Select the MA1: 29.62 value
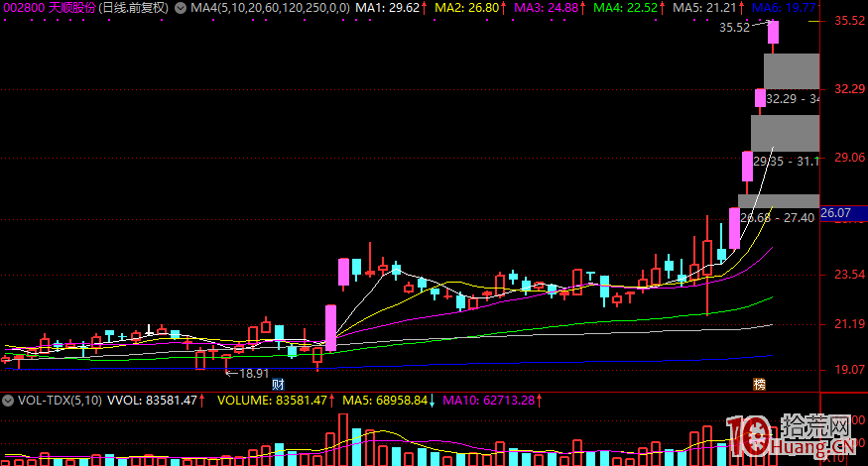Viewport: 868px width, 466px height. pos(390,8)
